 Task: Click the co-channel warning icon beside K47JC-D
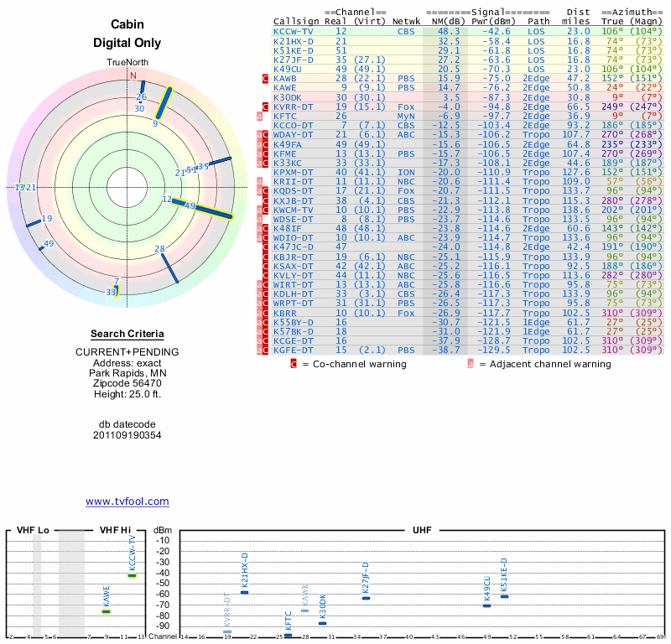pos(266,247)
